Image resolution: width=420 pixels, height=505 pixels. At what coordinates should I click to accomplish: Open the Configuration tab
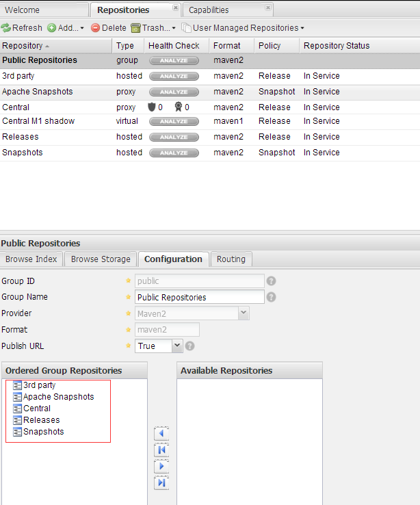tap(173, 259)
